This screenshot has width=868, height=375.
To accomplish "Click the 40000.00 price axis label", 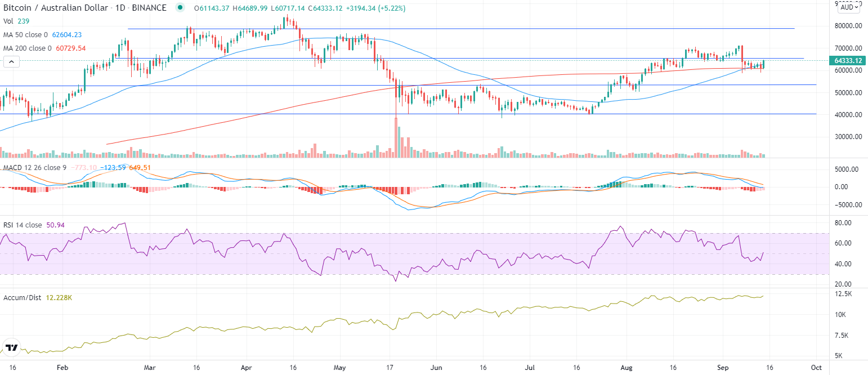I will coord(848,114).
